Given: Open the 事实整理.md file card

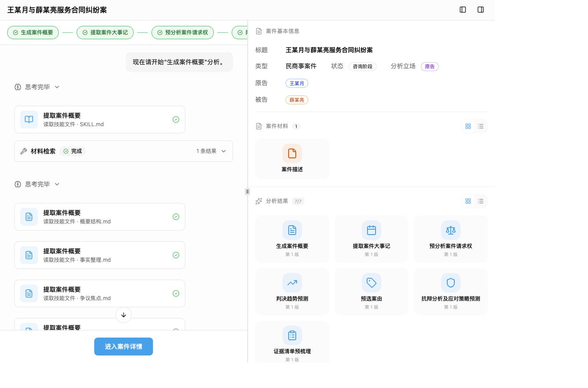Looking at the screenshot, I should pyautogui.click(x=100, y=255).
